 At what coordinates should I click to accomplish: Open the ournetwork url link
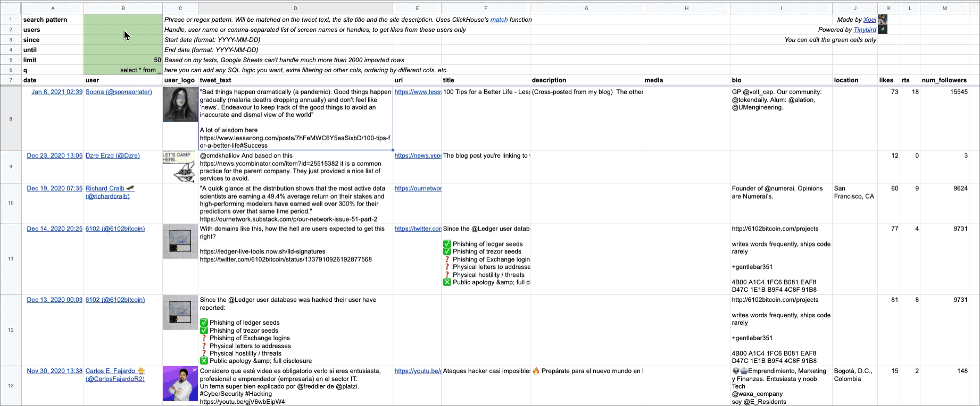click(418, 189)
